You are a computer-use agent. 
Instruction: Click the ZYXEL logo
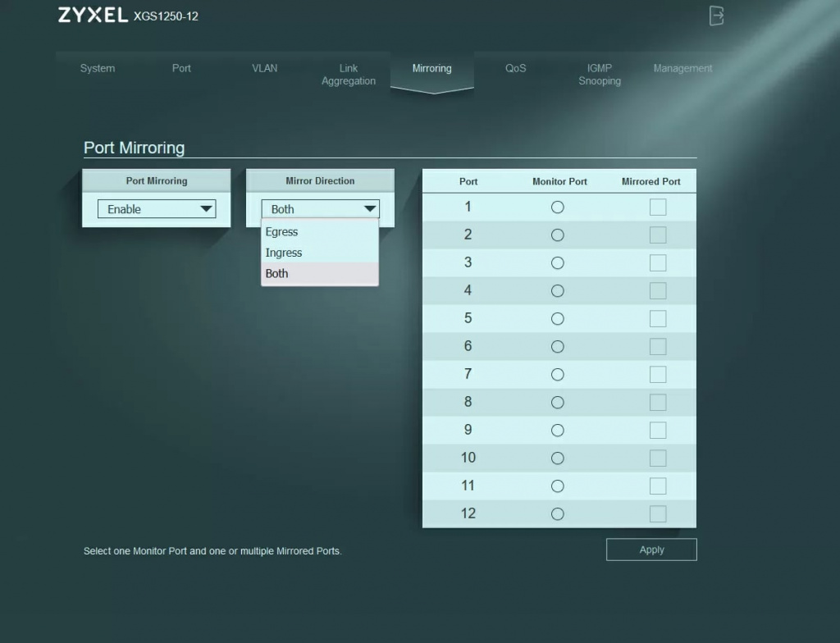(x=93, y=16)
